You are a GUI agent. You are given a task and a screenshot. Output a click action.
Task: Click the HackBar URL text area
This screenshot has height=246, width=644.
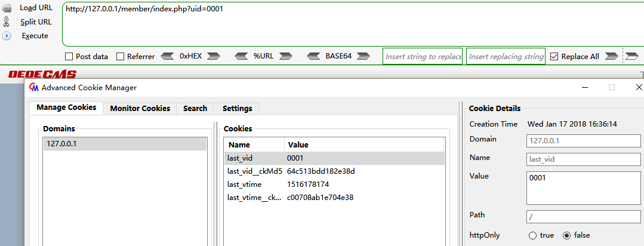(x=353, y=24)
